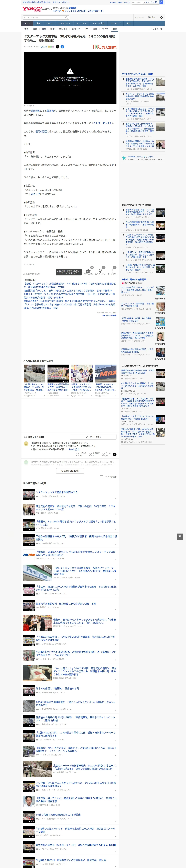
Task: Open the トップ tab
Action: pyautogui.click(x=27, y=24)
